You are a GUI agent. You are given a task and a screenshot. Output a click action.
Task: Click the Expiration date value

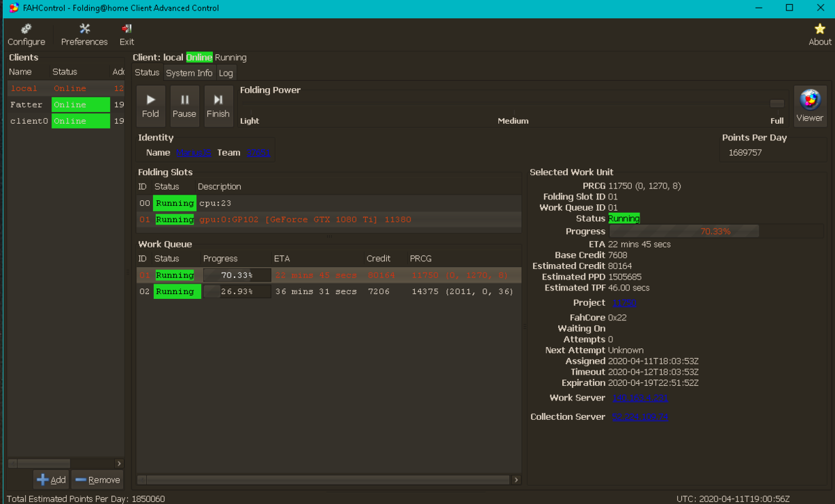[653, 383]
